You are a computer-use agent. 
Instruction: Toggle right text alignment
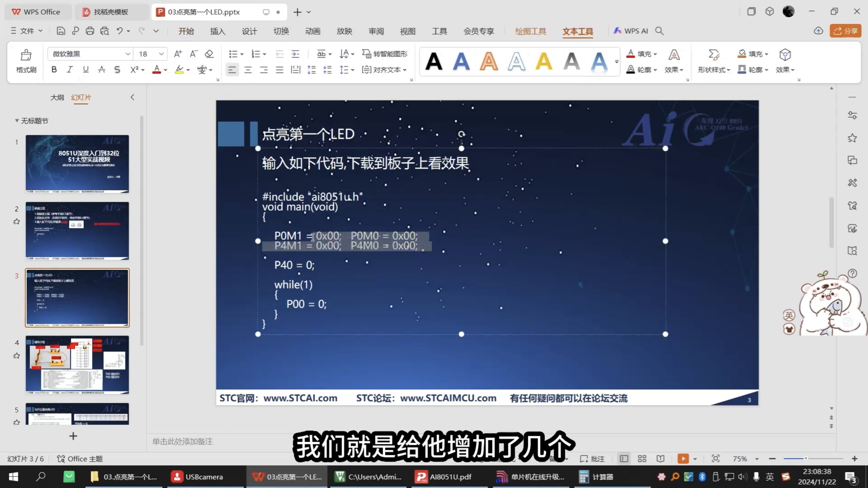pos(263,70)
